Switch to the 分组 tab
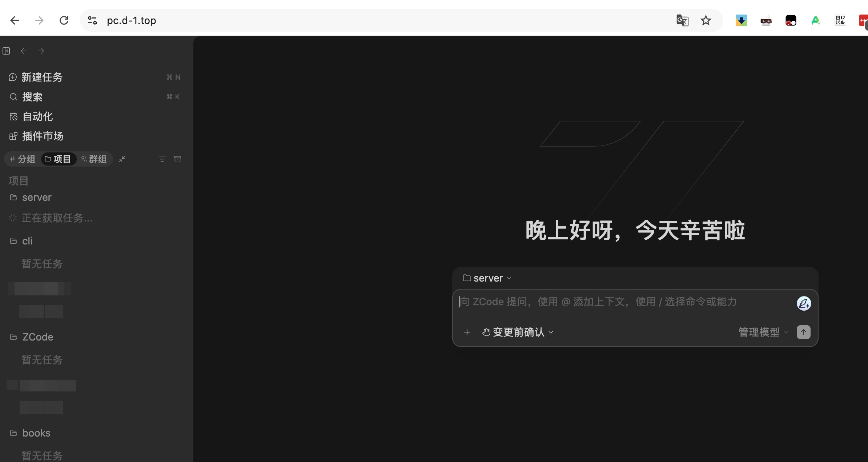The image size is (868, 462). tap(23, 159)
